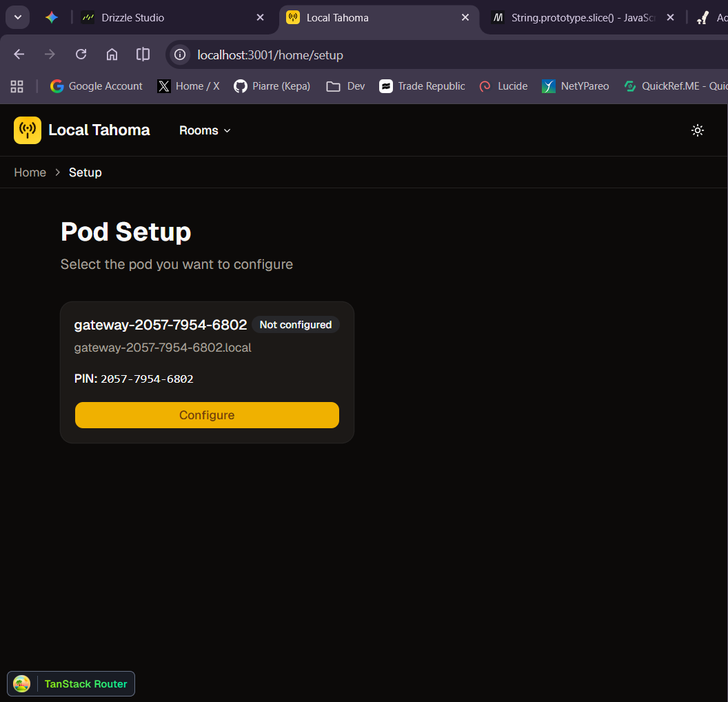Image resolution: width=728 pixels, height=702 pixels.
Task: Open the TanStack Router devtools badge
Action: (x=71, y=684)
